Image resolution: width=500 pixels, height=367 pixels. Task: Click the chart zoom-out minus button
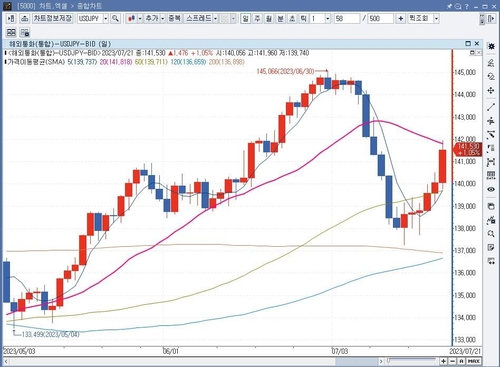452,361
